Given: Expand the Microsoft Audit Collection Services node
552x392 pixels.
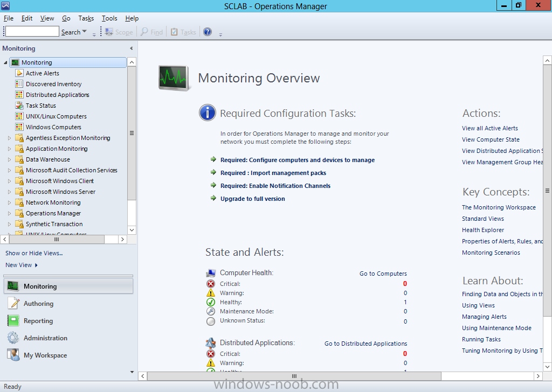Looking at the screenshot, I should pyautogui.click(x=10, y=171).
